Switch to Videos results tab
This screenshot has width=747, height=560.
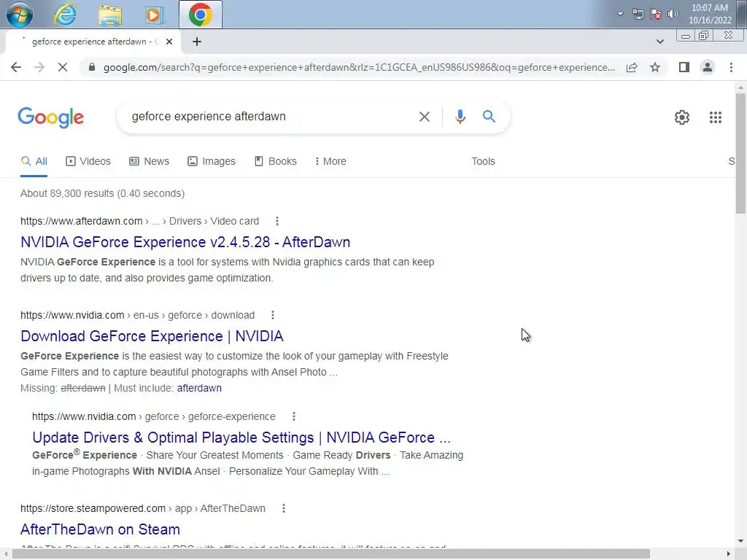(88, 161)
